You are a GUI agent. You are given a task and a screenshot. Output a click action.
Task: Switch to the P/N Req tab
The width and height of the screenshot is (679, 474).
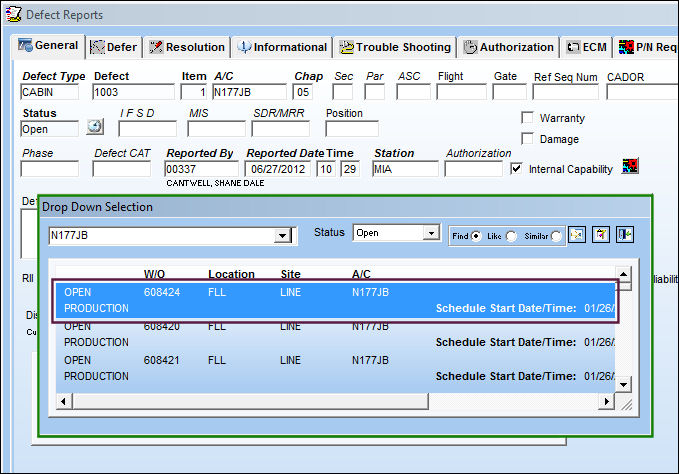click(x=647, y=47)
